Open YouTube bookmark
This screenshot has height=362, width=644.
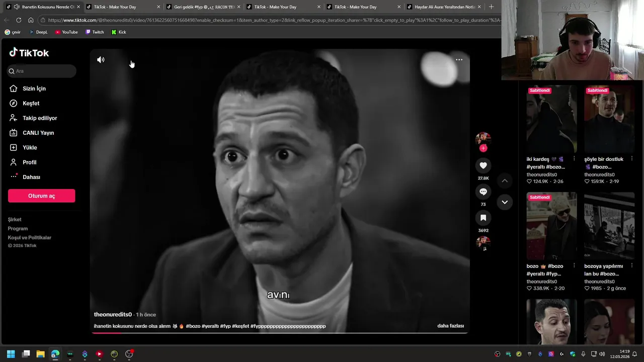click(x=66, y=32)
